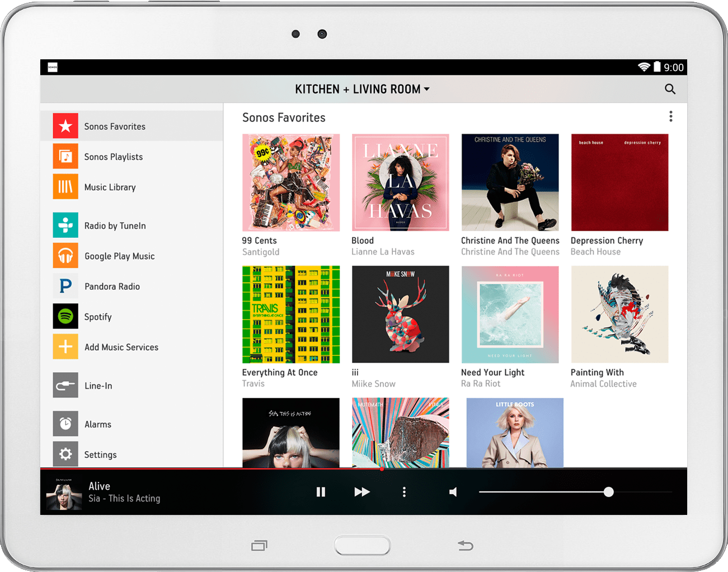
Task: Click the Settings label
Action: pyautogui.click(x=101, y=454)
